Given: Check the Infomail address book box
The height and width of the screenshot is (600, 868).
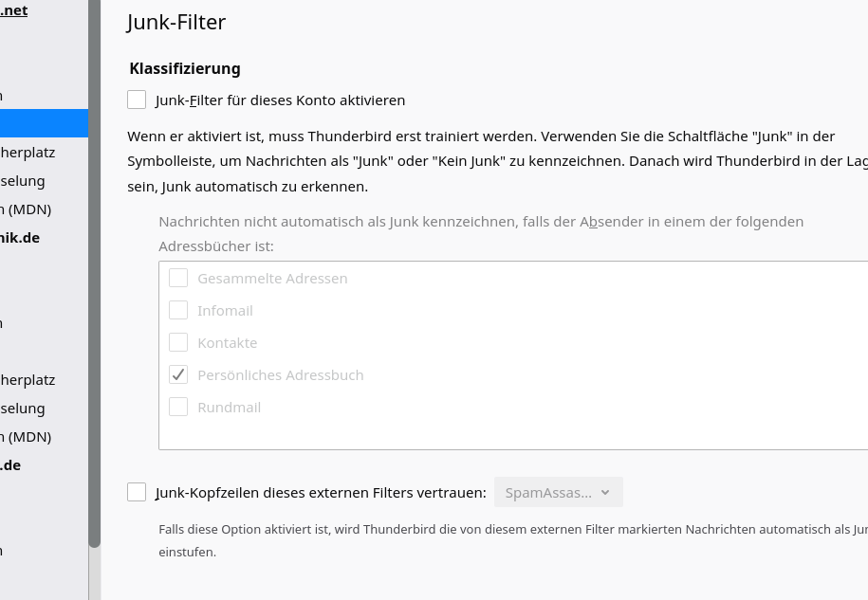Looking at the screenshot, I should pos(178,310).
